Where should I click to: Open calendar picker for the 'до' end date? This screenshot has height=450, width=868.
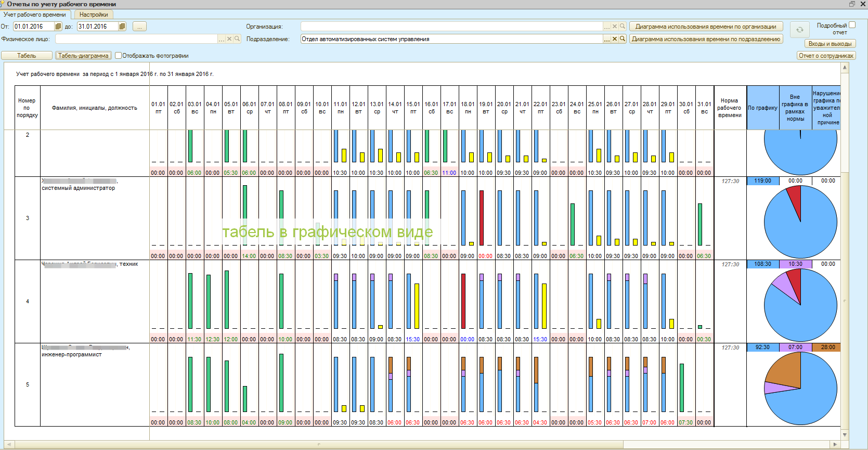click(122, 27)
